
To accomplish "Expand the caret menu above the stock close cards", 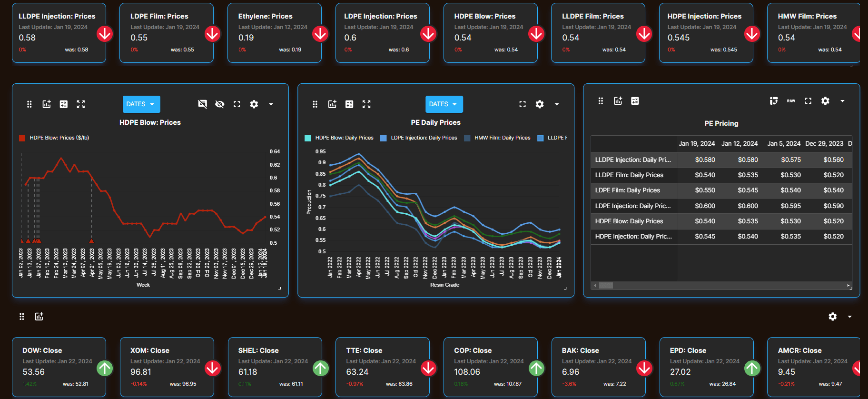I will tap(850, 317).
